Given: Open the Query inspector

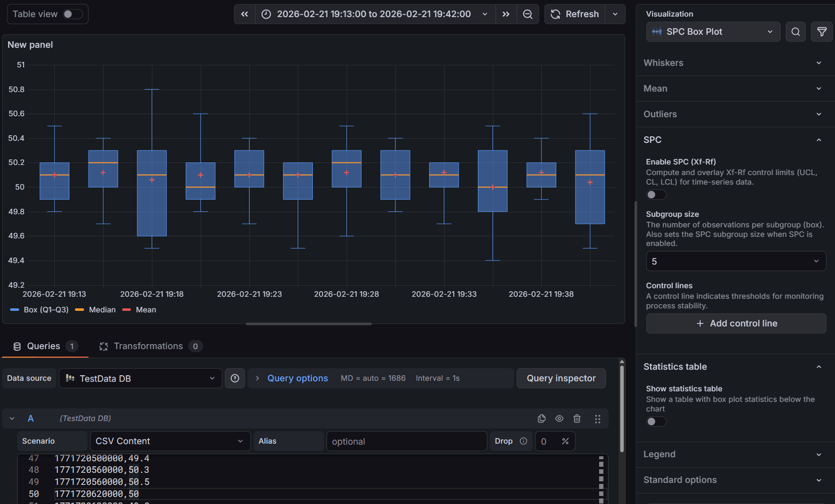Looking at the screenshot, I should 561,378.
